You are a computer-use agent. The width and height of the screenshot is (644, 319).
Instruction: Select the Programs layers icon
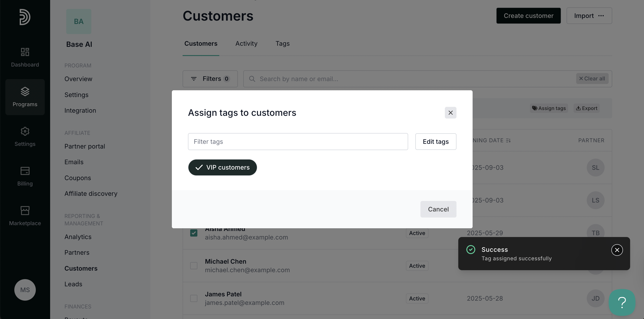pos(25,92)
